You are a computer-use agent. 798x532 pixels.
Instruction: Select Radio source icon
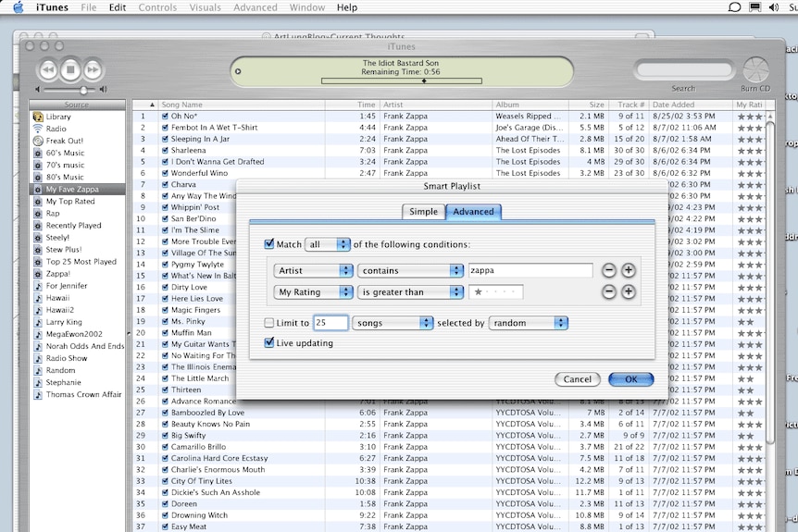[x=38, y=129]
